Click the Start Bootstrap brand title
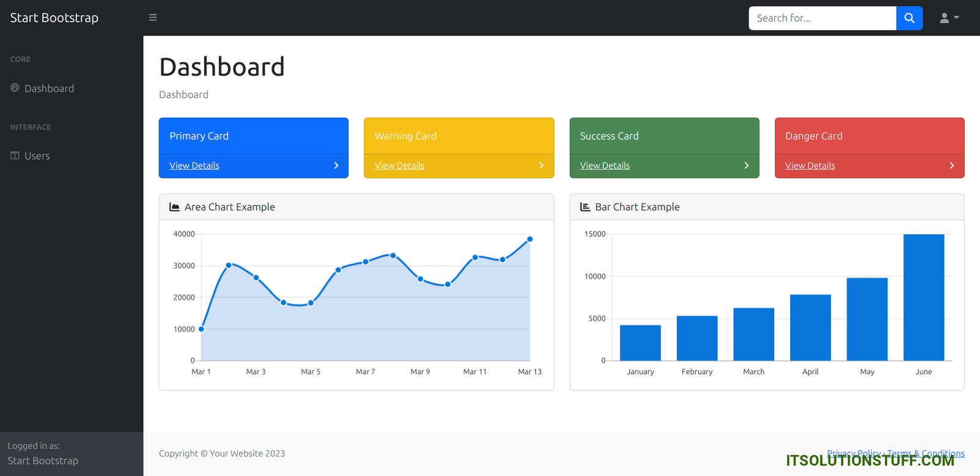Screen dimensions: 980x476 [x=54, y=18]
